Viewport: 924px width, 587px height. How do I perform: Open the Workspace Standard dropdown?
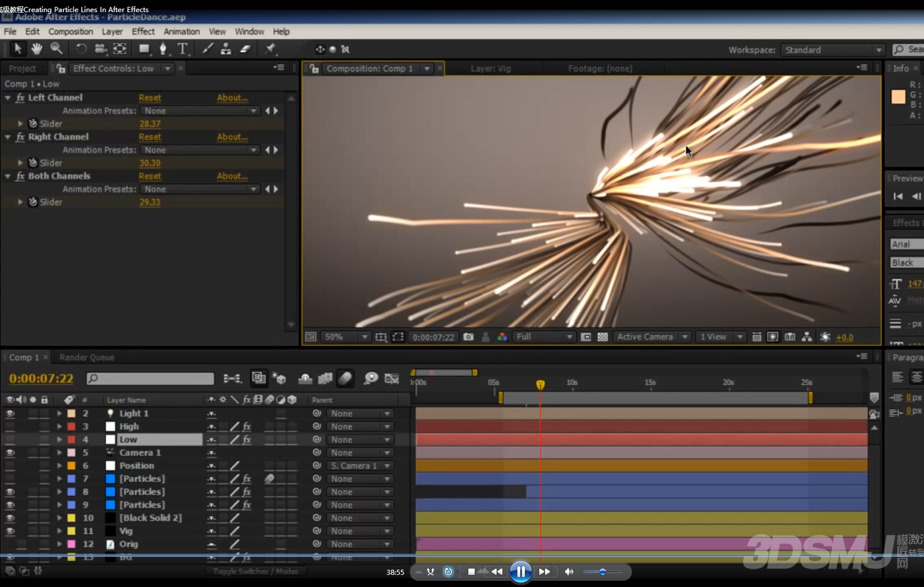click(832, 50)
